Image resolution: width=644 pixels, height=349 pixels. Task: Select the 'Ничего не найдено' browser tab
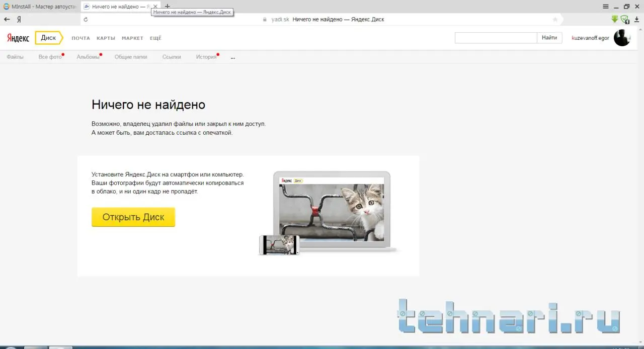point(117,7)
